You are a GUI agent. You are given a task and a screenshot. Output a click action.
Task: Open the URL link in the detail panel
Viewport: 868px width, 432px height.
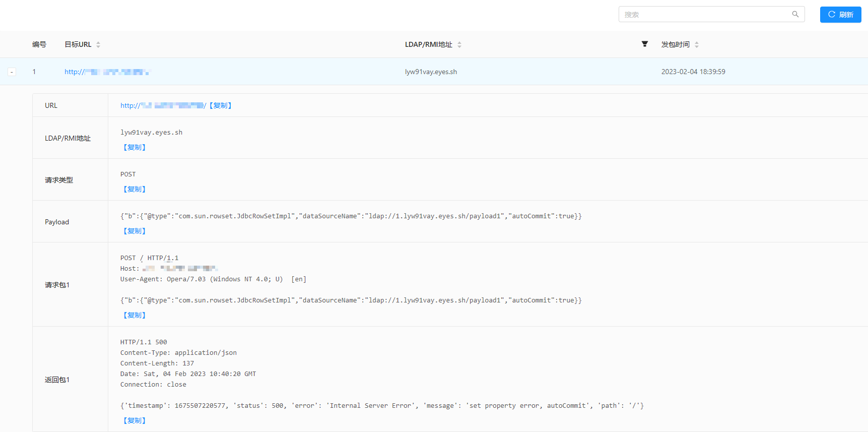(x=163, y=105)
